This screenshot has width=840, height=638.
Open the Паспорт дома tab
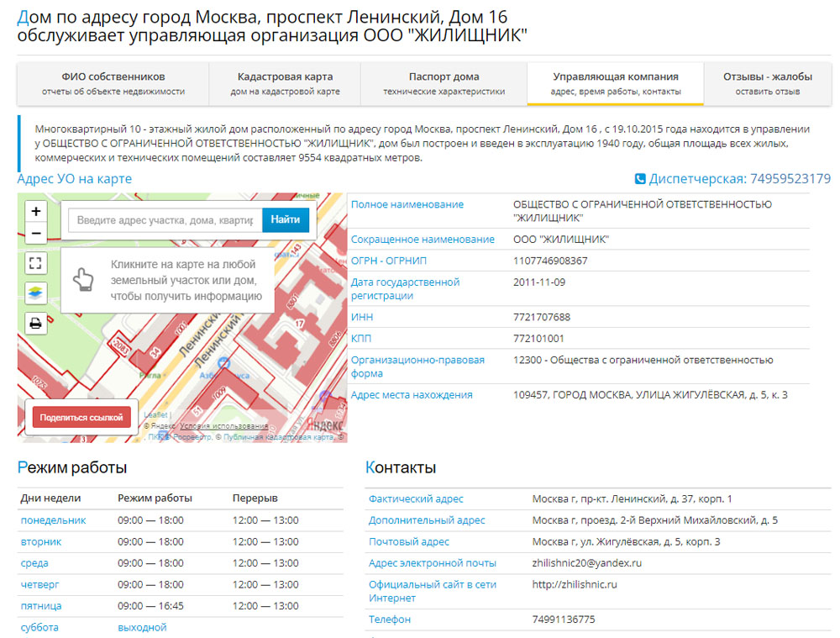click(444, 83)
